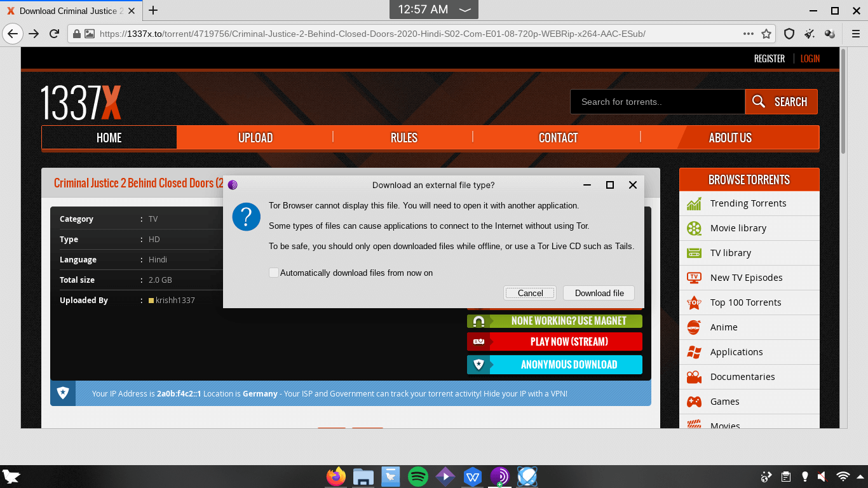Screen dimensions: 868x488
Task: Reload the page with the refresh icon
Action: pos(55,34)
